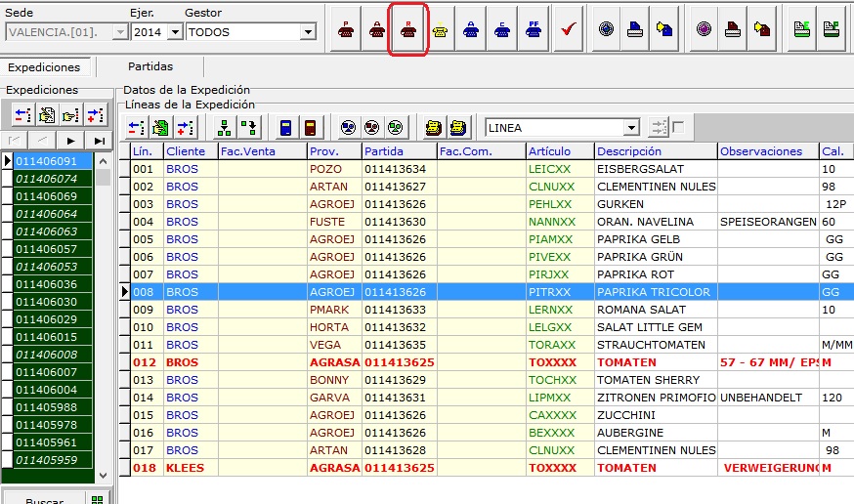
Task: Click the yellow telephone toolbar icon
Action: 440,29
